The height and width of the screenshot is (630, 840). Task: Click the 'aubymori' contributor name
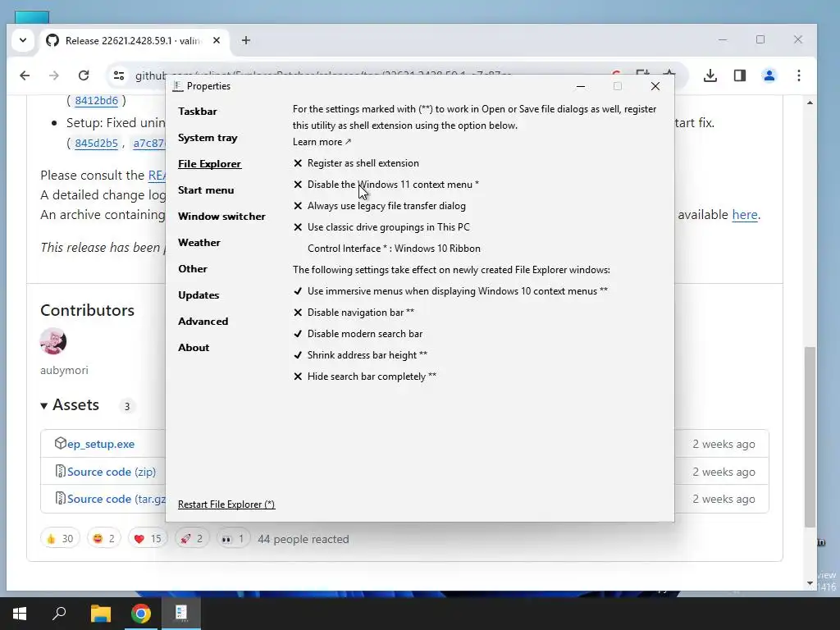(x=64, y=370)
